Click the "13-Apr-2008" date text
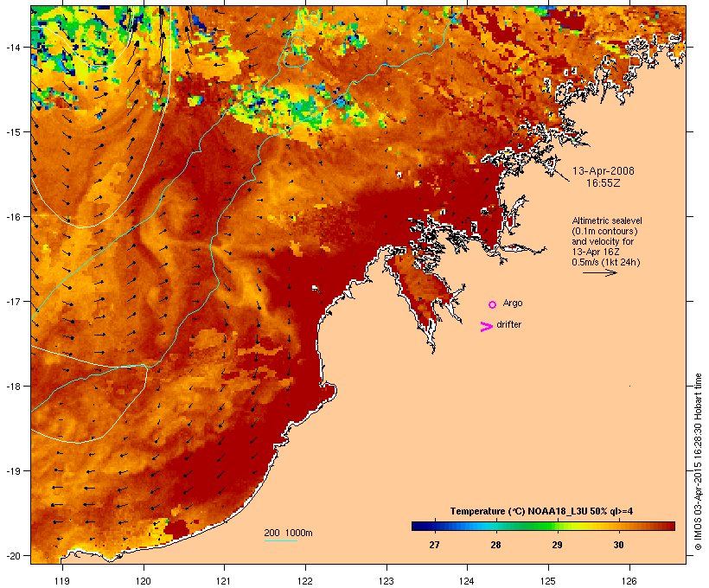 tap(604, 171)
